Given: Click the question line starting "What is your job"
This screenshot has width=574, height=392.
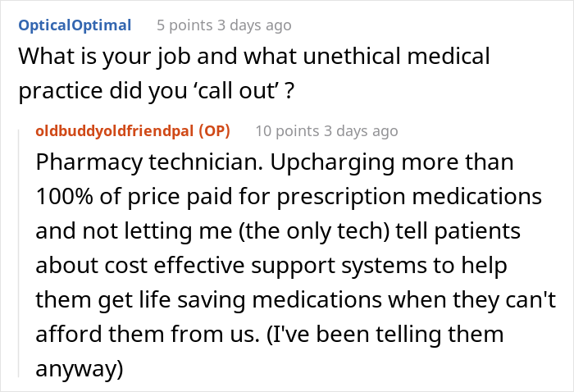Looking at the screenshot, I should (x=254, y=57).
